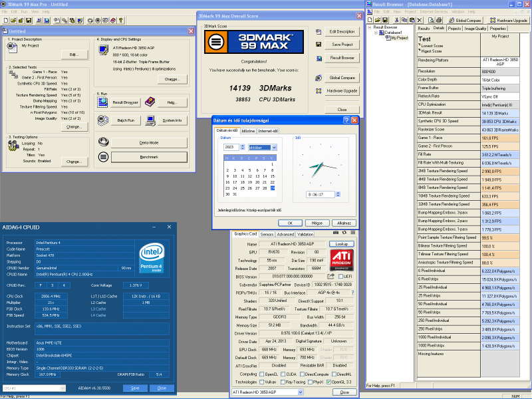Click date dialog help question mark button
The image size is (532, 399).
346,120
